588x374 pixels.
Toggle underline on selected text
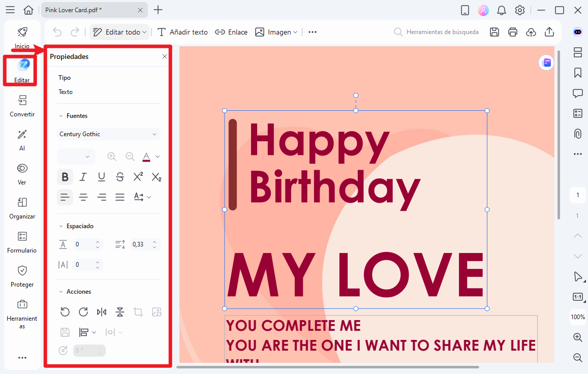pyautogui.click(x=102, y=177)
